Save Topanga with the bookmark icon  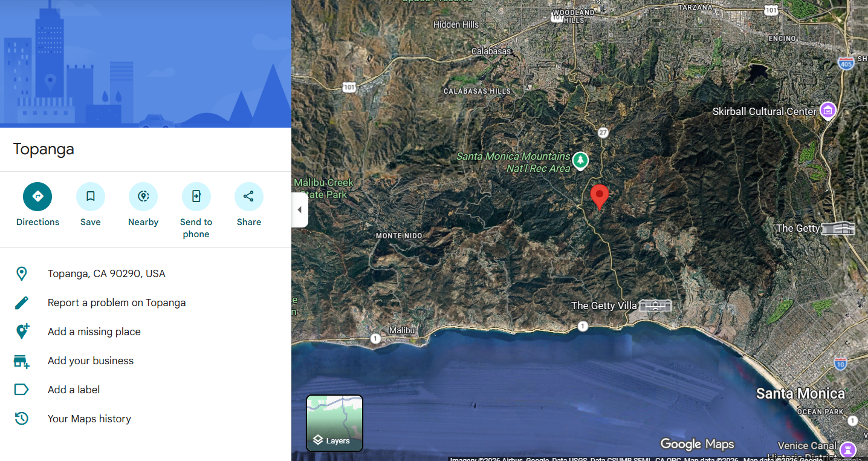click(91, 197)
